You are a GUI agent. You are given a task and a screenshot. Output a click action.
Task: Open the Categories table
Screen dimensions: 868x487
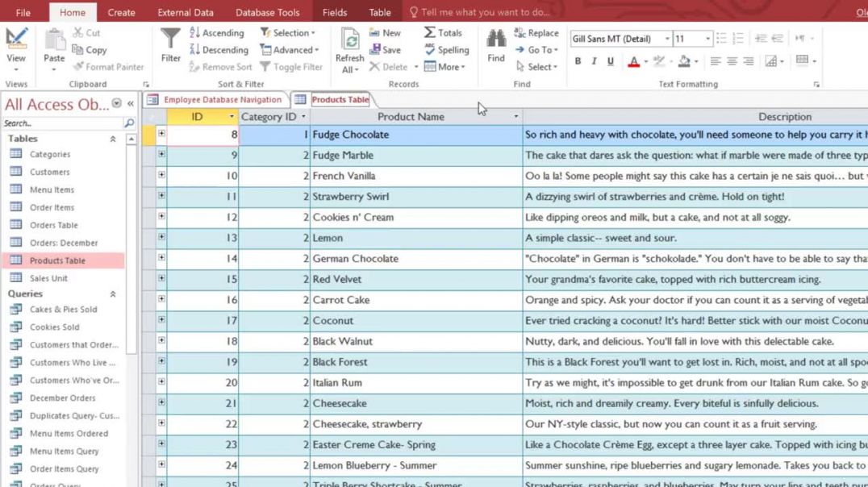pos(50,154)
